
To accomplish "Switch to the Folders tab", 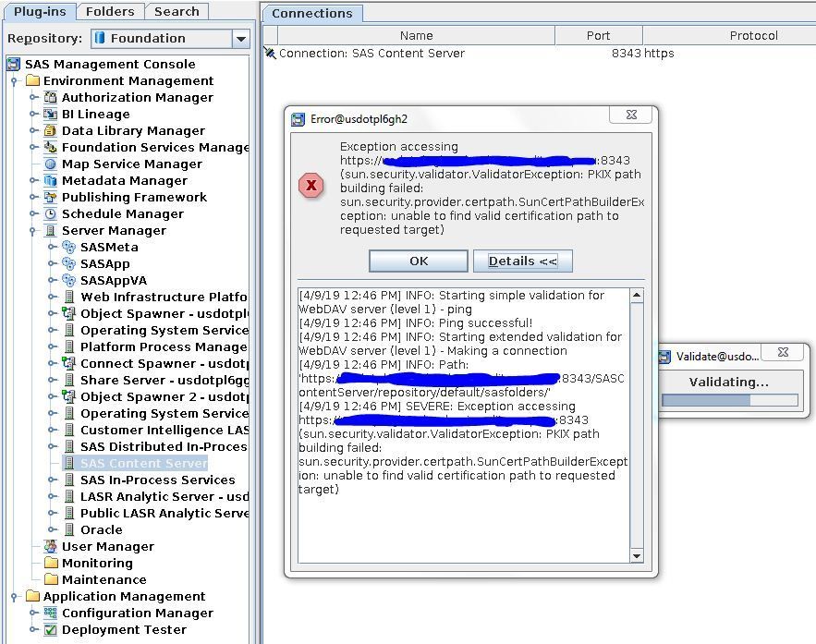I will [110, 11].
